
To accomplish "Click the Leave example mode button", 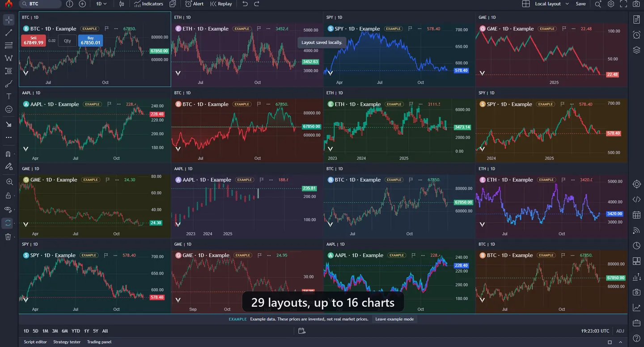I will coord(394,319).
